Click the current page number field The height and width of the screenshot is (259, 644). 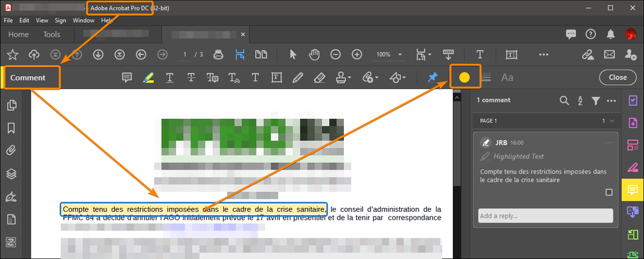tap(185, 54)
